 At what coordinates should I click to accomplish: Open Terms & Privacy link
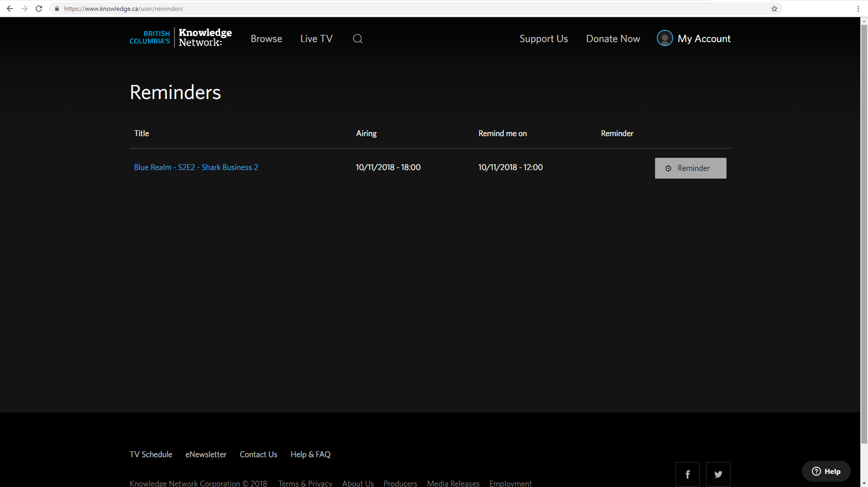pyautogui.click(x=305, y=483)
